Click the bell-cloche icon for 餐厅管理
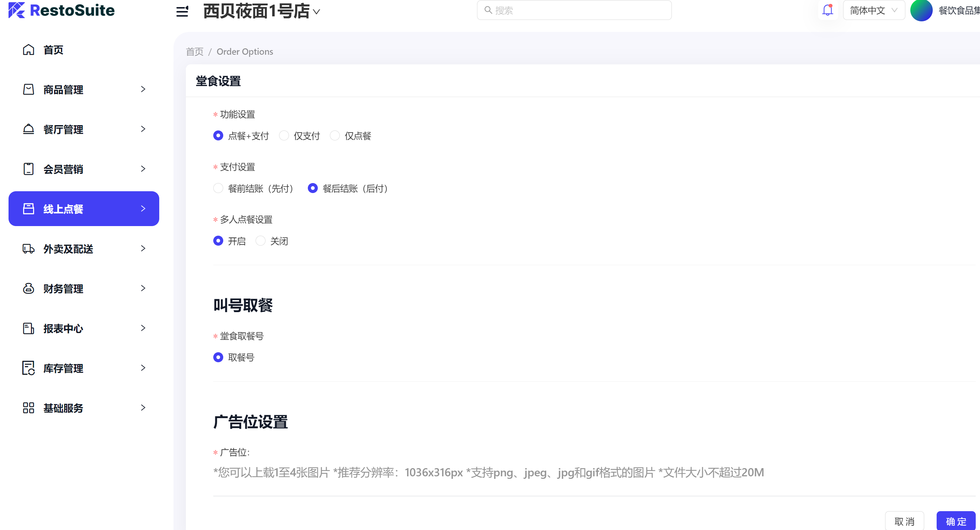The height and width of the screenshot is (530, 980). (x=28, y=129)
